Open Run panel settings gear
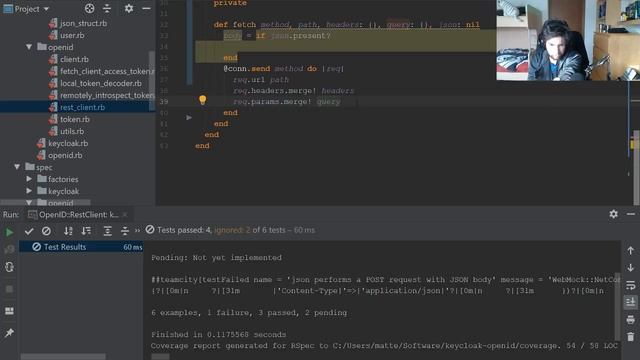 click(613, 214)
